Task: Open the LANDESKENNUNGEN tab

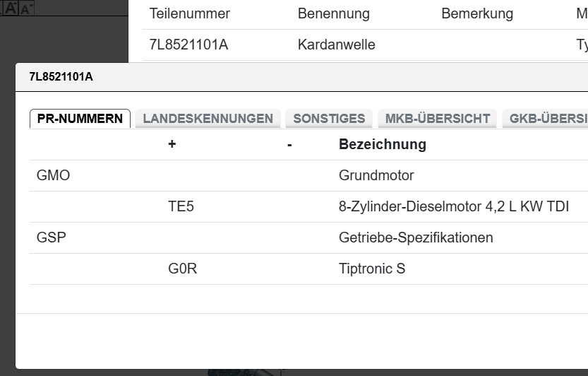Action: point(208,119)
